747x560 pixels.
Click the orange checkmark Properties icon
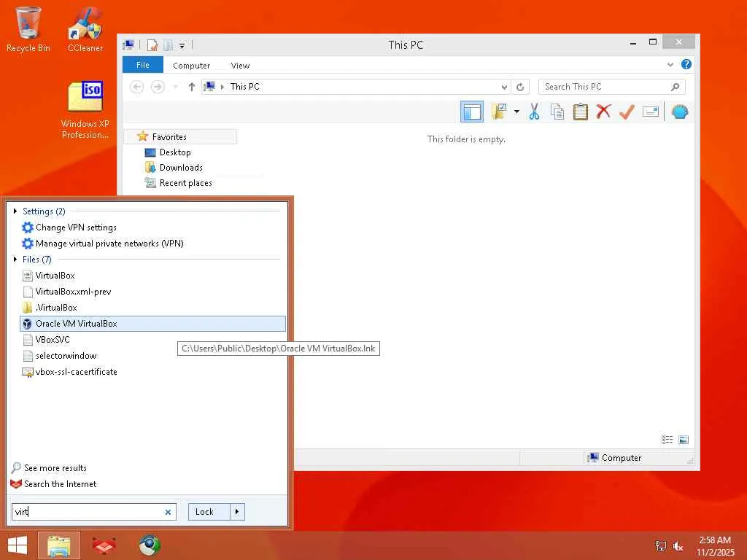627,112
